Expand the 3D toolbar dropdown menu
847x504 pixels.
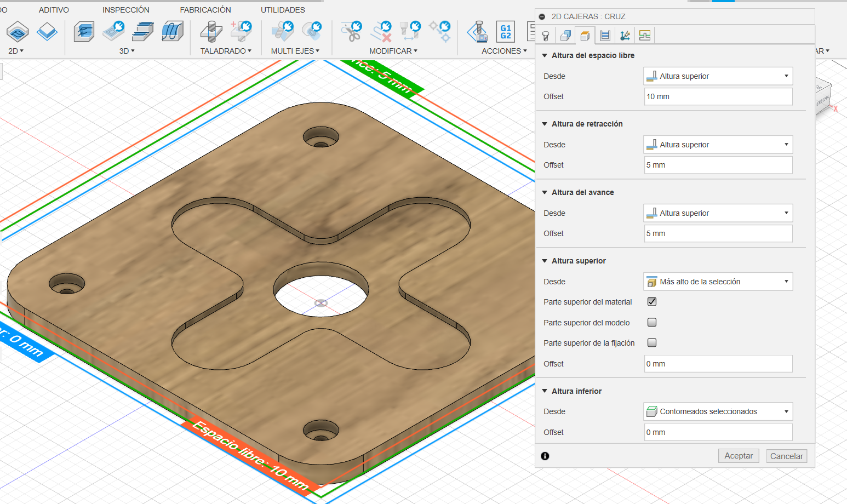pos(127,51)
